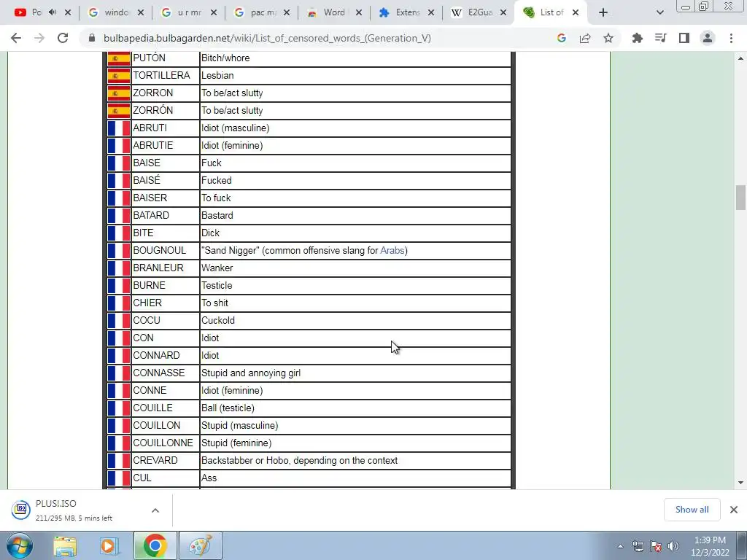Click the 'CREVARD' word cell
This screenshot has width=747, height=560.
166,461
